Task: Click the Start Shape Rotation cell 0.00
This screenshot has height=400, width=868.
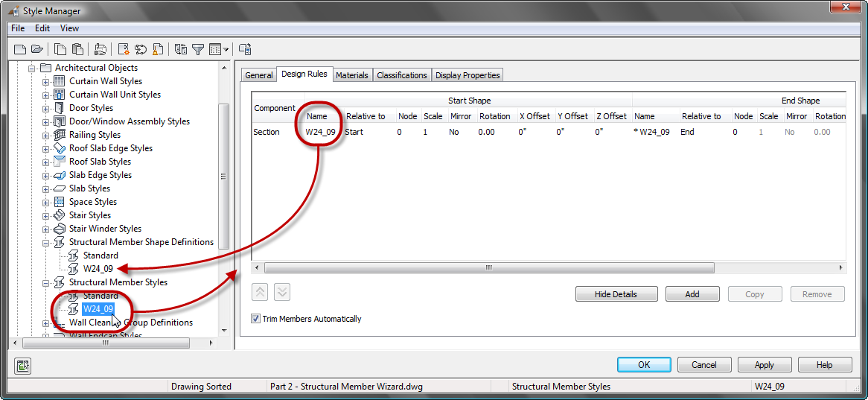Action: click(487, 132)
